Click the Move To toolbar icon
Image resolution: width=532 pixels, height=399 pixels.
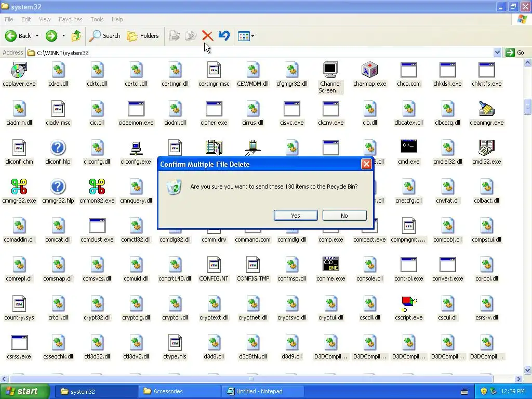[174, 36]
